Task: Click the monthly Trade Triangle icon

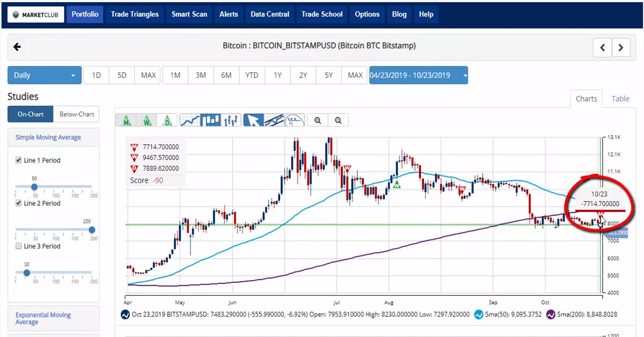Action: pos(127,120)
